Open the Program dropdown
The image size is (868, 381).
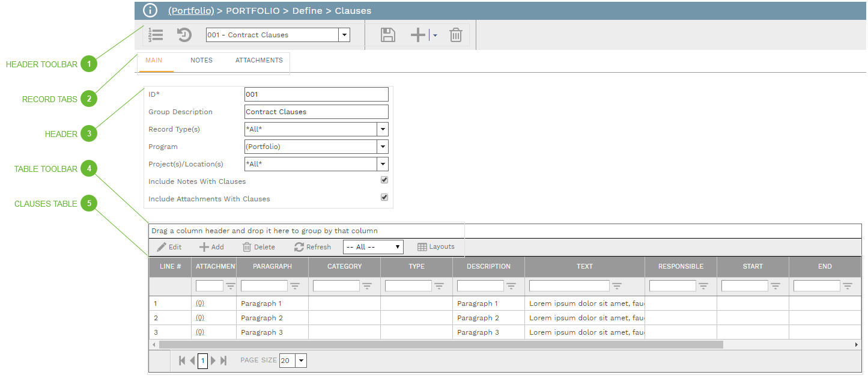382,147
